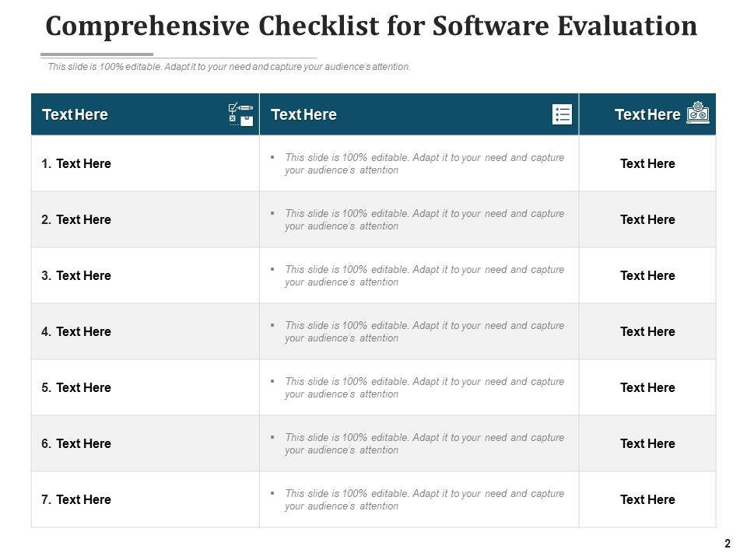This screenshot has width=747, height=560.
Task: Click the '1. Text Here' row label
Action: click(x=76, y=164)
